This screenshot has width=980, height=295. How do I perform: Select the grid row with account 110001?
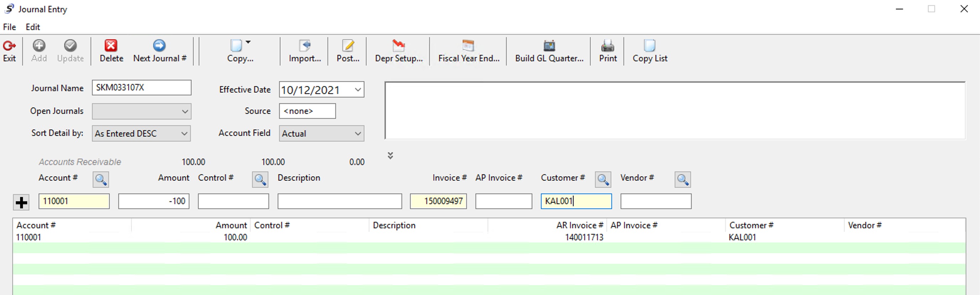489,237
